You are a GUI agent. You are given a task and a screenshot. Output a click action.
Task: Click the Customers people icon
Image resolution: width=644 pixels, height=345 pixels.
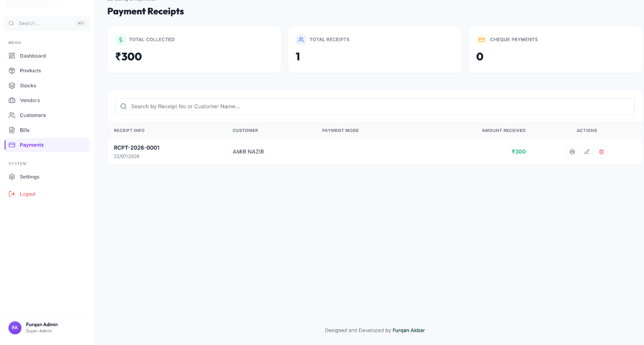[12, 115]
